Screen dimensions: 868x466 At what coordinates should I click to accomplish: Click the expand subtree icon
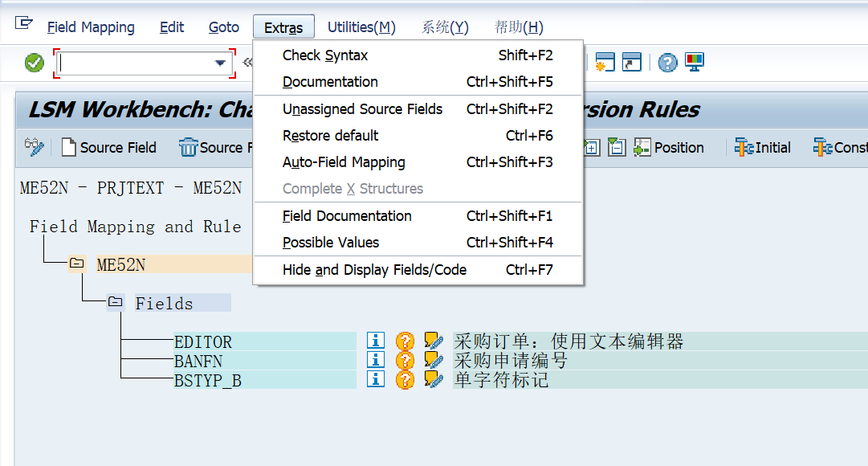(x=591, y=147)
